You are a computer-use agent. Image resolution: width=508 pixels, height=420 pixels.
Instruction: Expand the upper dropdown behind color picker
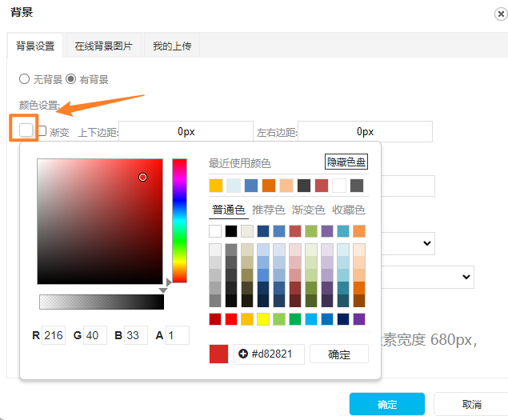pyautogui.click(x=427, y=242)
